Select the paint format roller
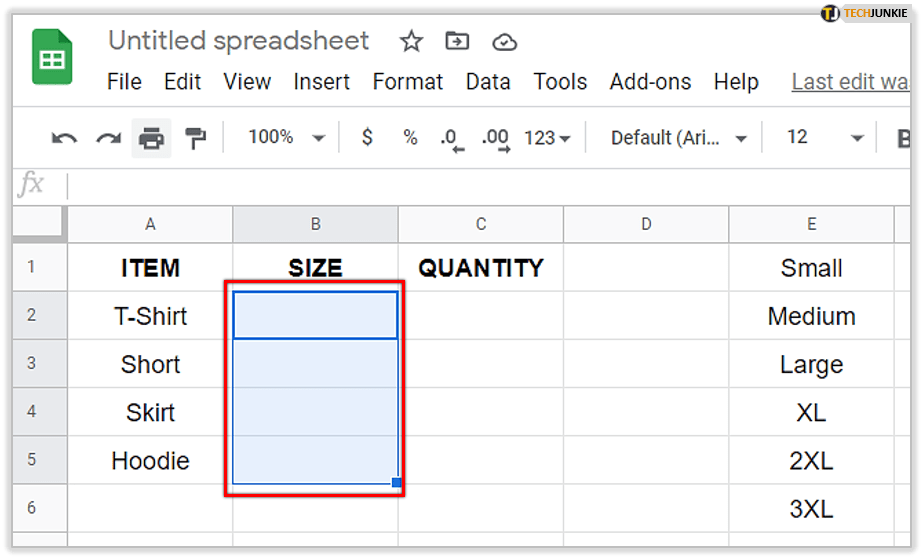The width and height of the screenshot is (923, 559). pos(196,138)
